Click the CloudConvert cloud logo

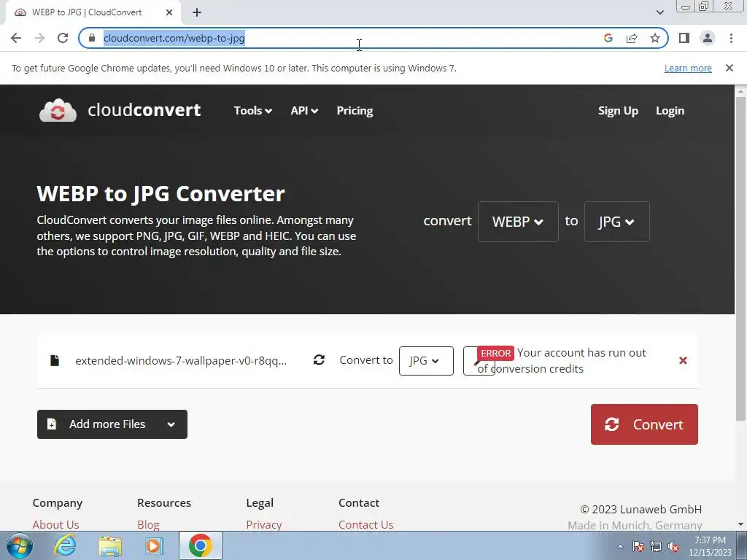[x=58, y=111]
